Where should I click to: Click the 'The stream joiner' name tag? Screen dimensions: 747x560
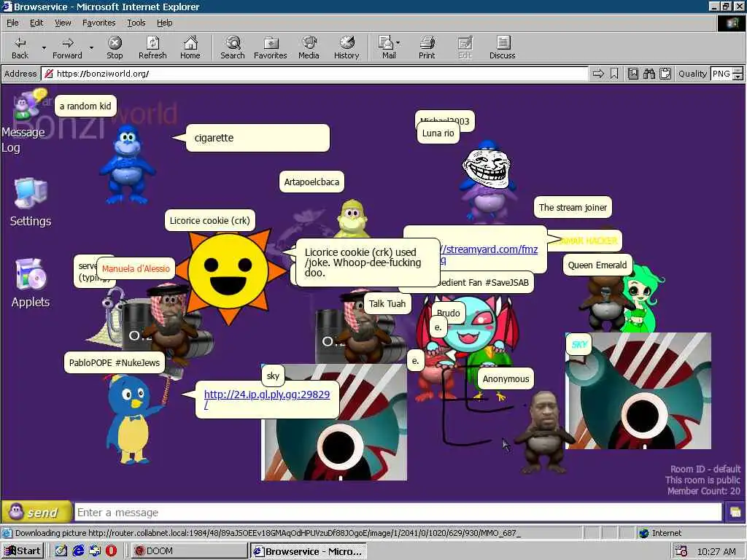[573, 207]
